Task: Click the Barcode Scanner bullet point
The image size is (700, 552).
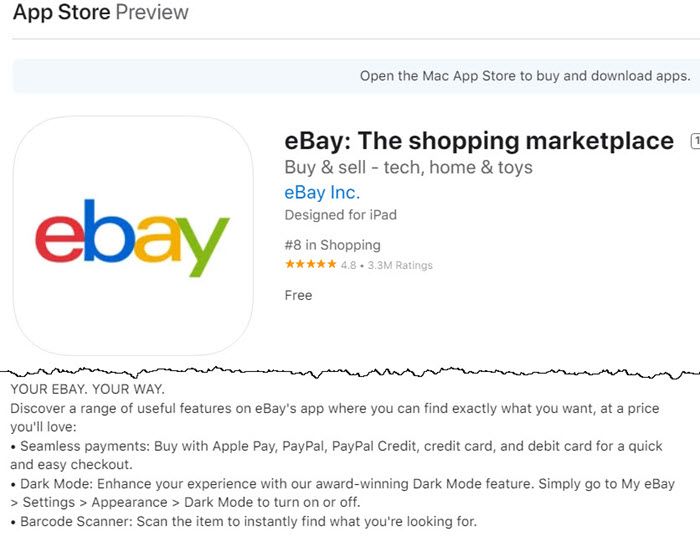Action: [x=244, y=521]
